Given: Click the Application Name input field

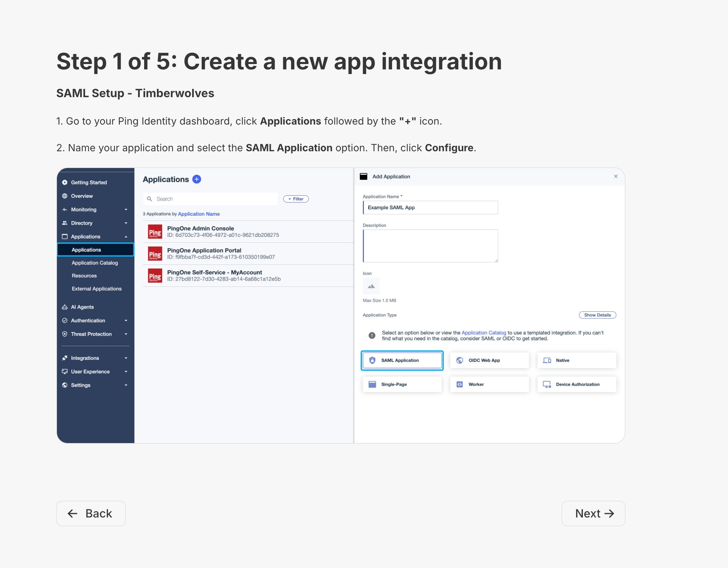Looking at the screenshot, I should point(431,207).
